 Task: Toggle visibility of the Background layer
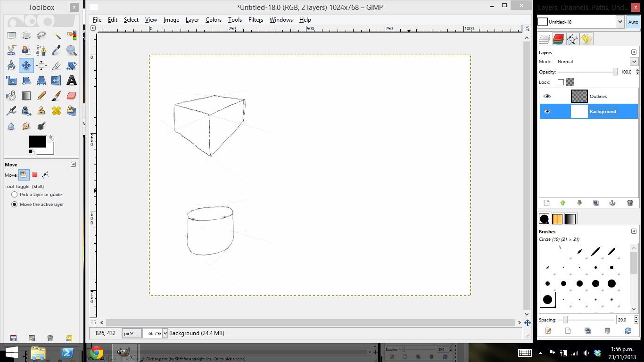547,111
